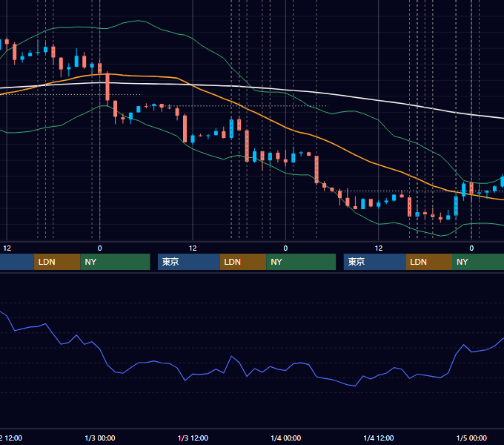
Task: Select the leftmost LDN session bar
Action: click(x=57, y=262)
